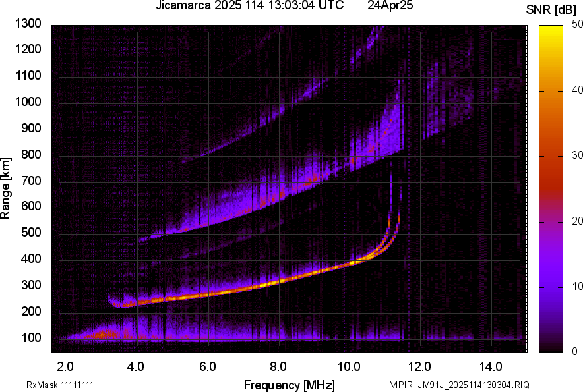This screenshot has height=392, width=583.
Task: Click the range tick label '1100'
Action: click(28, 76)
